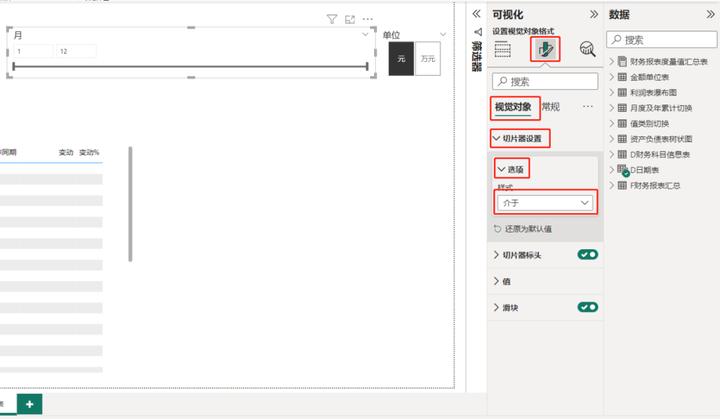Click the 变动 column header

(66, 152)
